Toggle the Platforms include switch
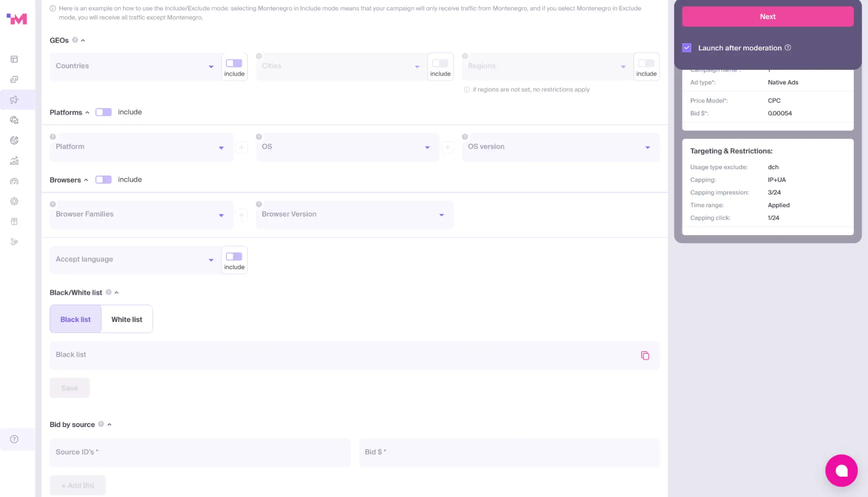The height and width of the screenshot is (497, 868). (x=103, y=112)
